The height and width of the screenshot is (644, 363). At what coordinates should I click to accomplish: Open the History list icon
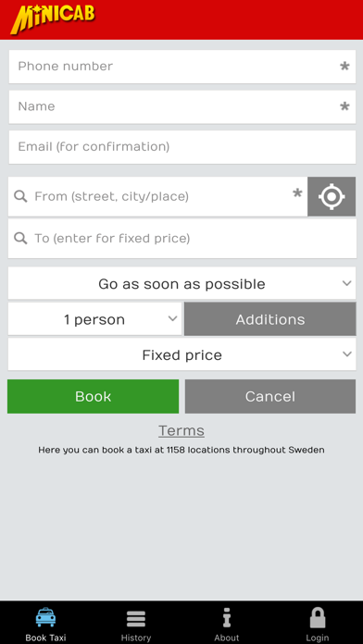[136, 619]
